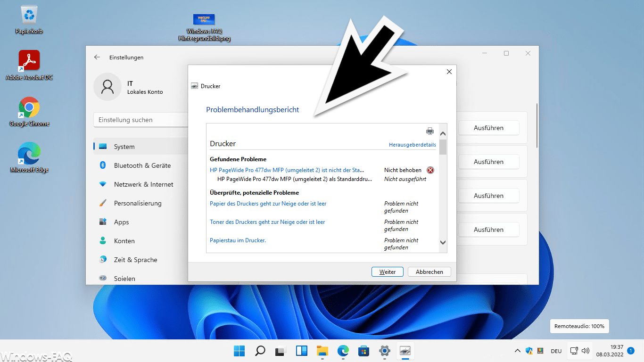Open Papier des Druckers geht zur Neige link
The width and height of the screenshot is (644, 362).
268,204
